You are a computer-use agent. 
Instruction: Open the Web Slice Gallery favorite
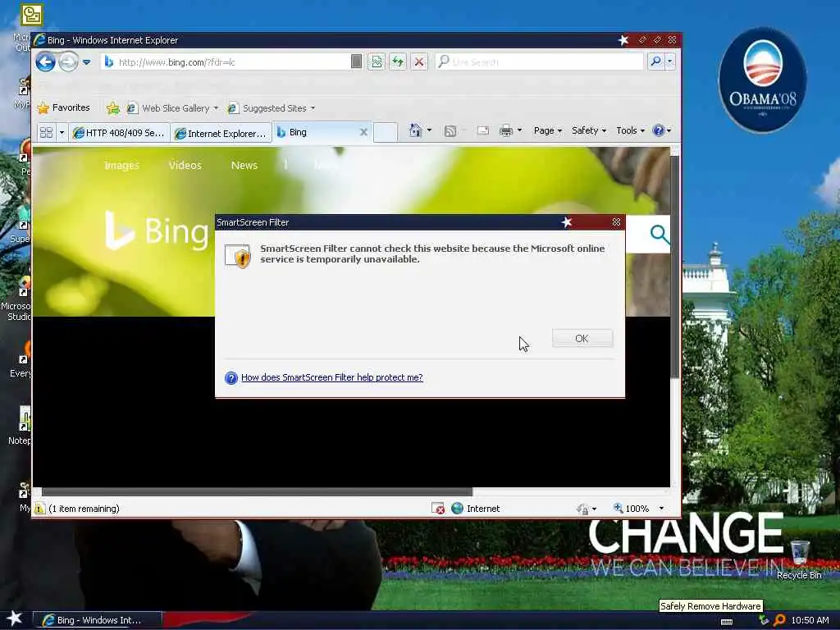[x=169, y=108]
